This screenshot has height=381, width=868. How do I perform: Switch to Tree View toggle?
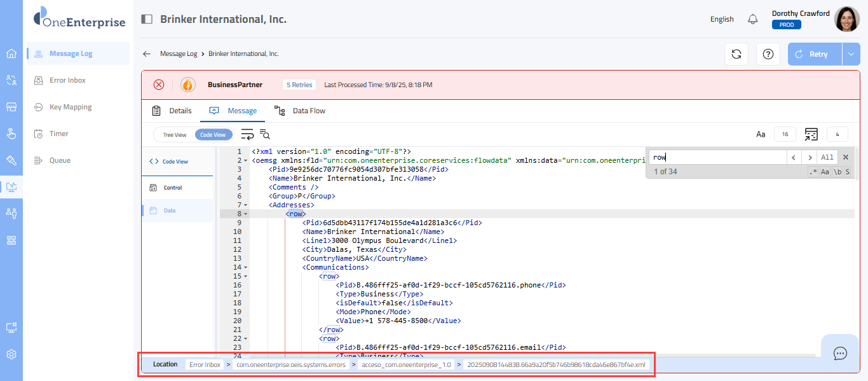[175, 135]
